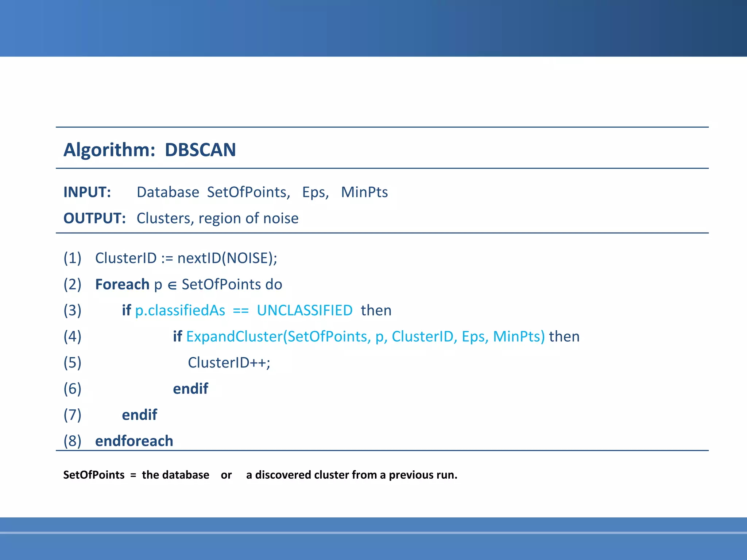This screenshot has height=560, width=747.
Task: Click the 'endif' on line (6)
Action: tap(190, 389)
